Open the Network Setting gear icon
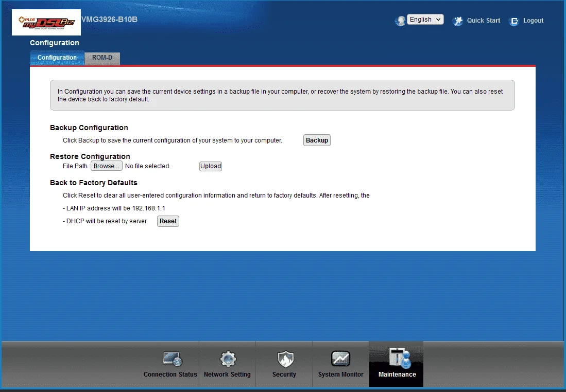Viewport: 566px width, 392px height. [228, 359]
